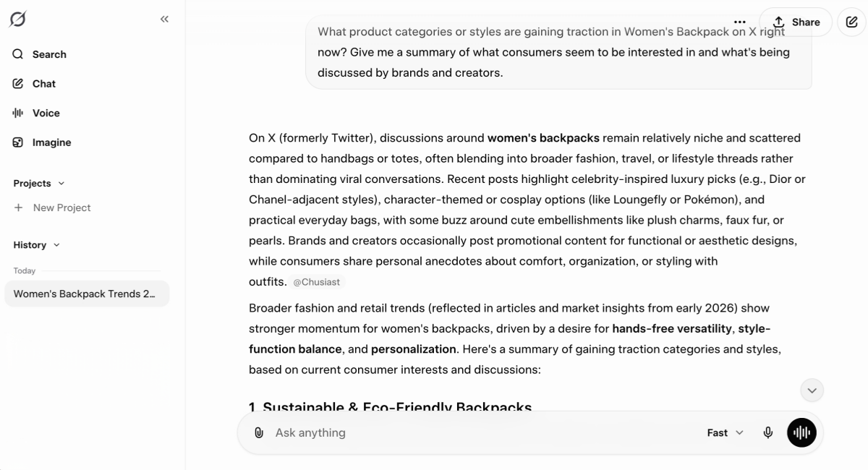Open Chat from the sidebar icon
This screenshot has height=470, width=868.
[x=17, y=83]
